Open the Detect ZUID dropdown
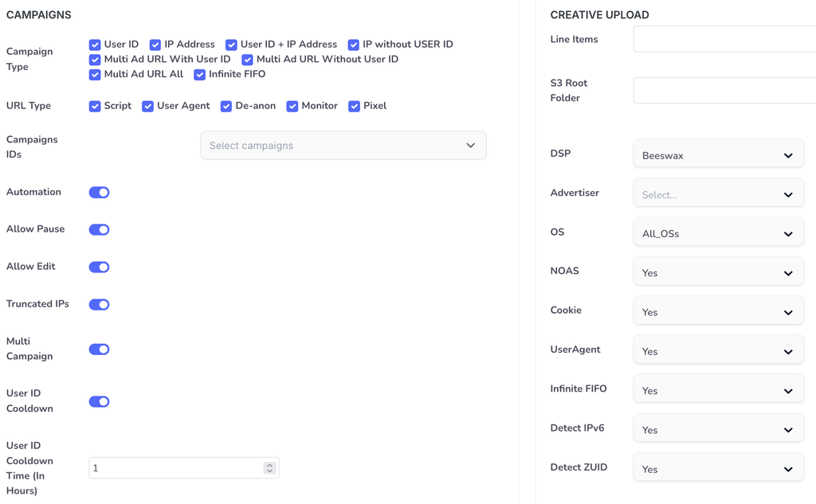The width and height of the screenshot is (816, 504). 718,469
